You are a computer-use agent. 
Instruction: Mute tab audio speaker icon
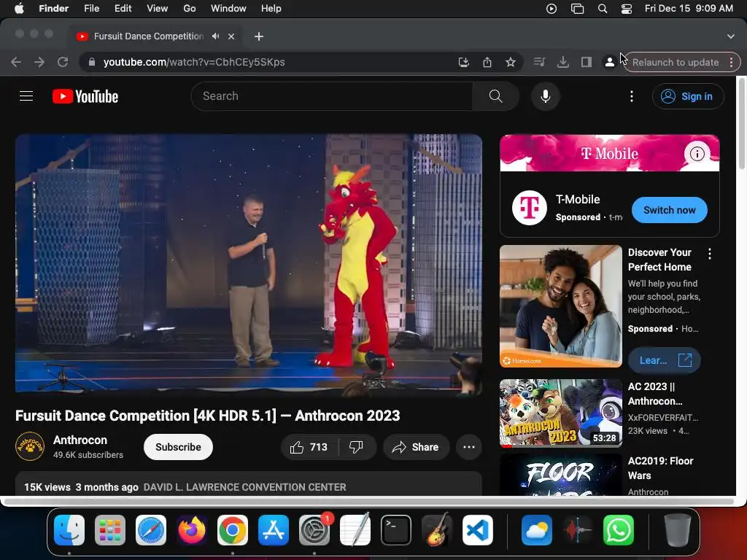point(216,36)
